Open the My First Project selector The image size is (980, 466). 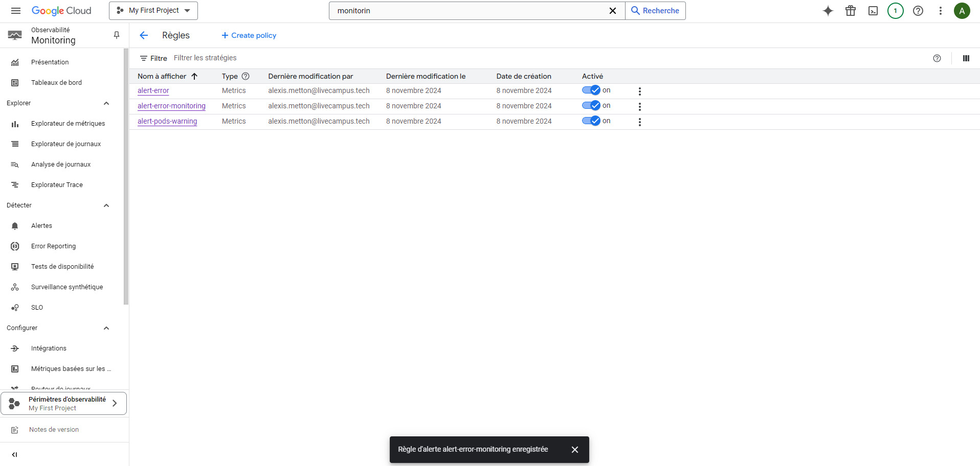(153, 10)
